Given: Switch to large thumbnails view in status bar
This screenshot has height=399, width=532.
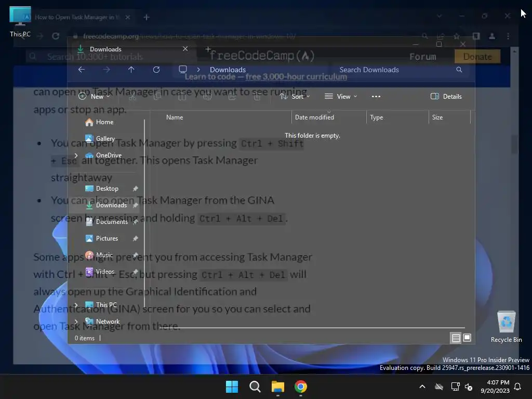Looking at the screenshot, I should point(467,338).
